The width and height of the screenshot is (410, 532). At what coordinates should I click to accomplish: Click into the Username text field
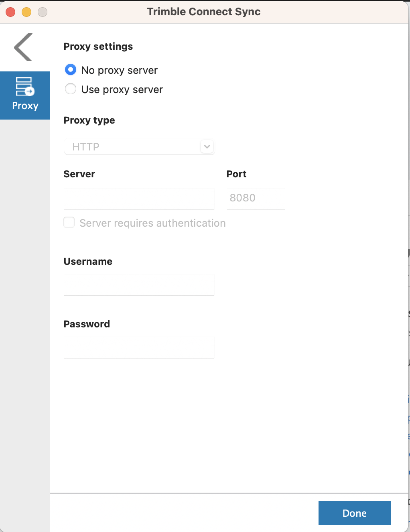[x=139, y=285]
